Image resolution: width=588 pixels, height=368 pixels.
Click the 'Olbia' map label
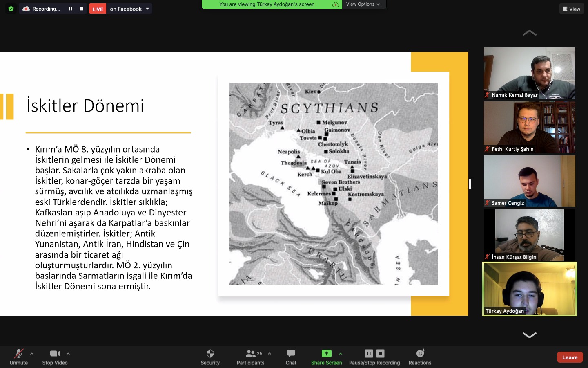tap(308, 131)
